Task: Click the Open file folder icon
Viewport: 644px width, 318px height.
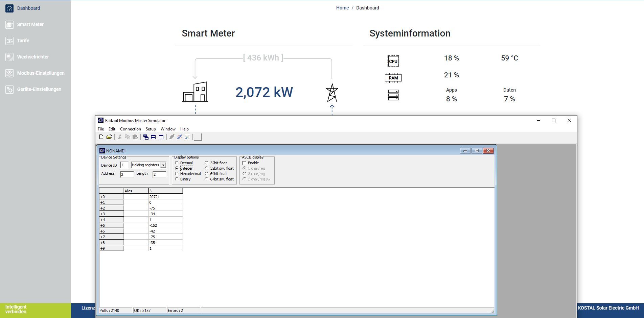Action: tap(109, 137)
